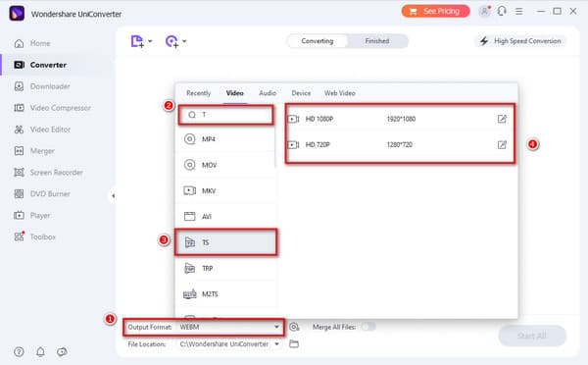Choose AVI from the format list
This screenshot has width=588, height=365.
[226, 216]
